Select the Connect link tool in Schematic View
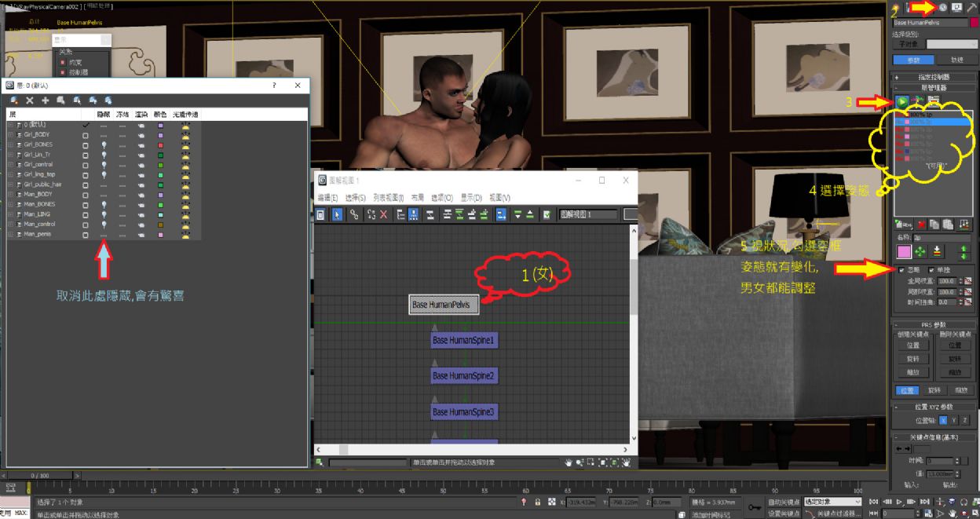This screenshot has width=980, height=519. (x=354, y=214)
